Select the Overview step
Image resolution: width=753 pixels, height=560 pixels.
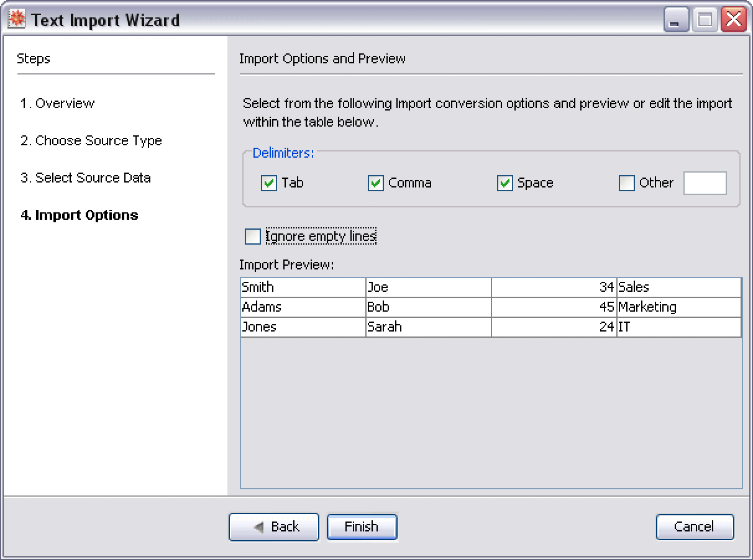point(57,104)
